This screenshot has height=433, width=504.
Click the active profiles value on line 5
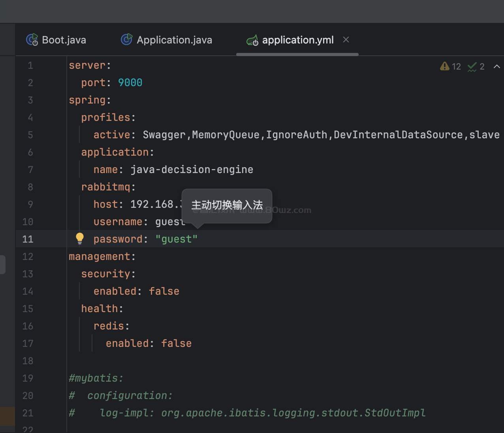321,135
